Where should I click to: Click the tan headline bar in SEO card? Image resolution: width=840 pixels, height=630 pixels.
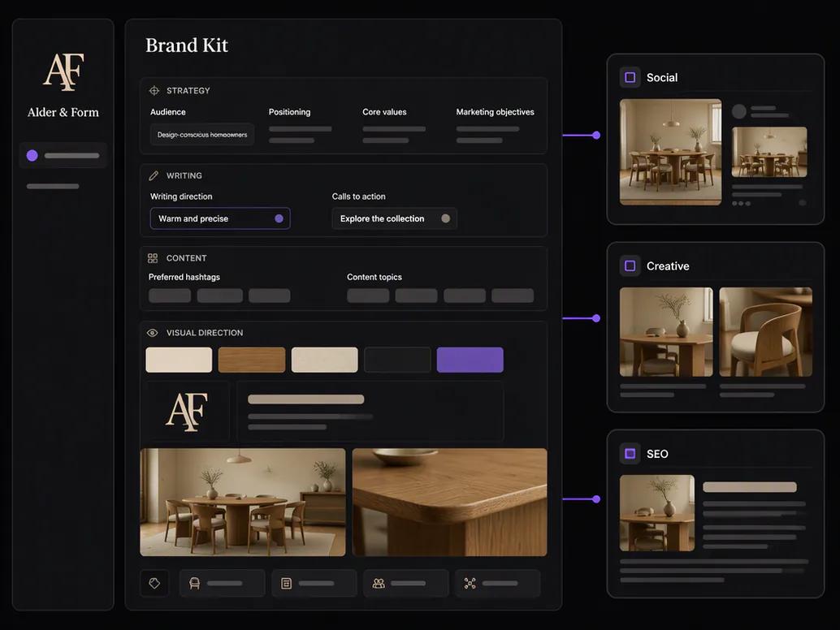tap(750, 487)
